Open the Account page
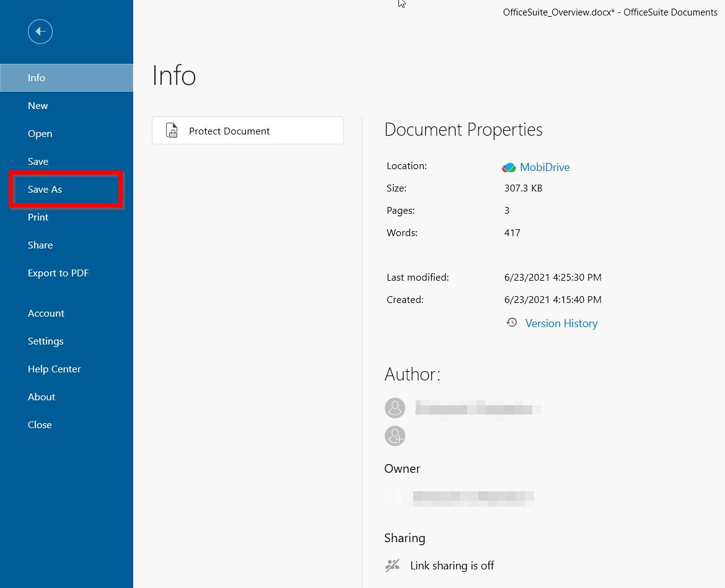Screen dimensions: 725x588 [x=66, y=313]
